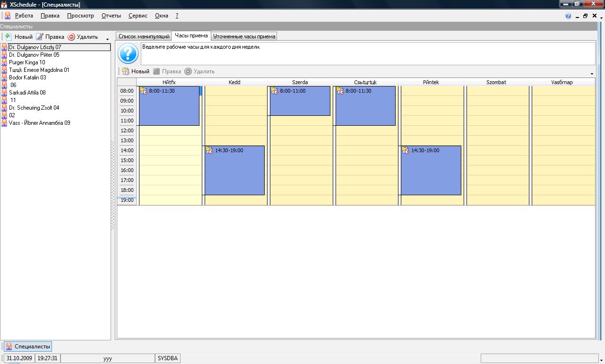Image resolution: width=605 pixels, height=364 pixels.
Task: Click the icon on Monday's 8:00-11:30 block
Action: click(x=144, y=91)
